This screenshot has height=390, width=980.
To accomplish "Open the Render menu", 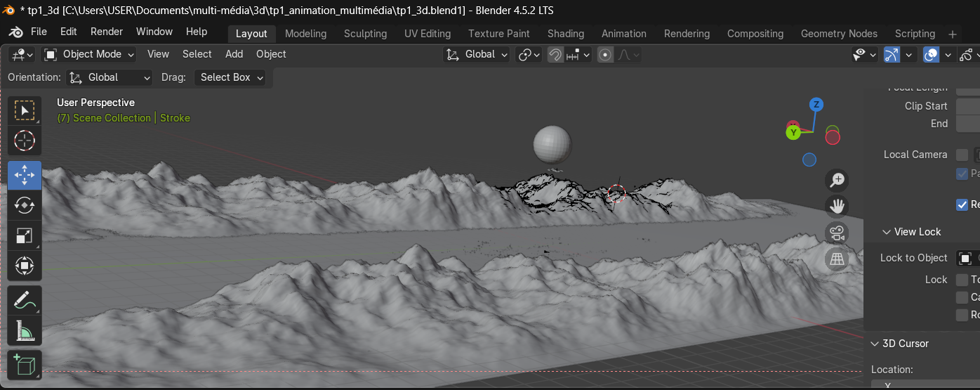I will pos(106,32).
